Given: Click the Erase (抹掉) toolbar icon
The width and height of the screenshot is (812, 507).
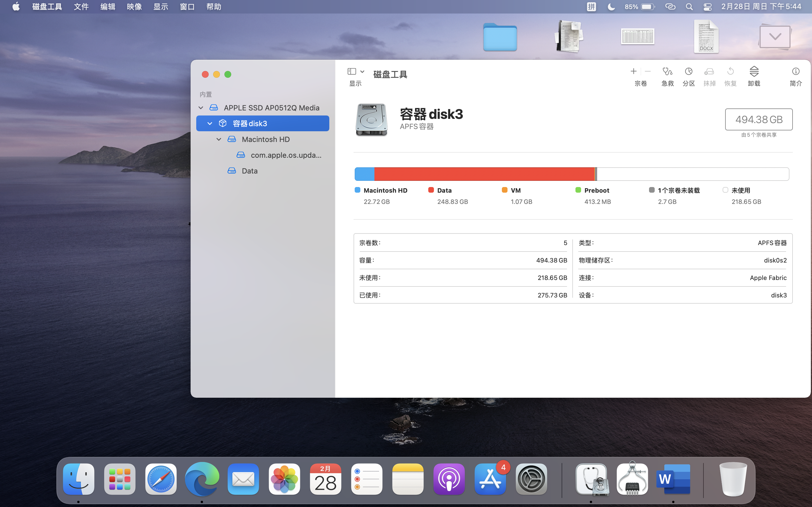Looking at the screenshot, I should click(709, 72).
